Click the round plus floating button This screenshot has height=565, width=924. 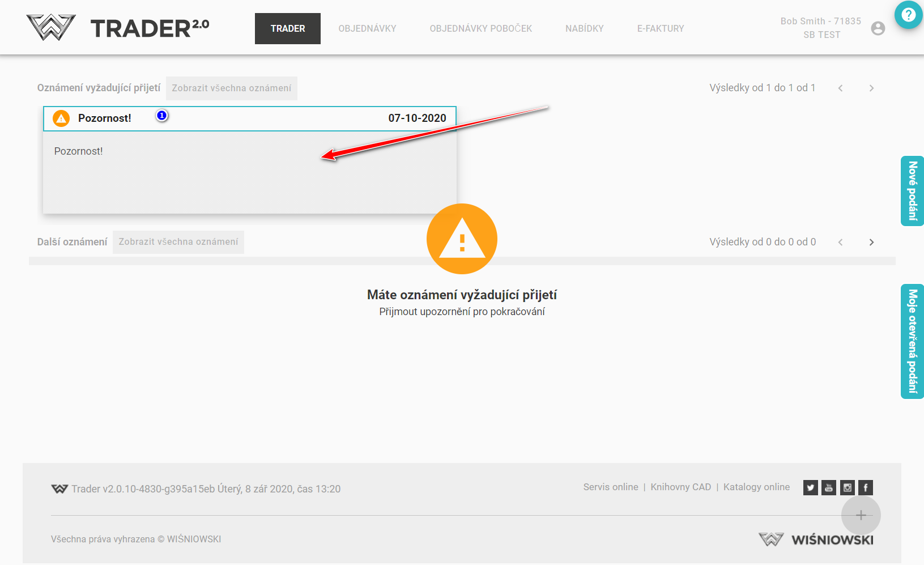[861, 515]
